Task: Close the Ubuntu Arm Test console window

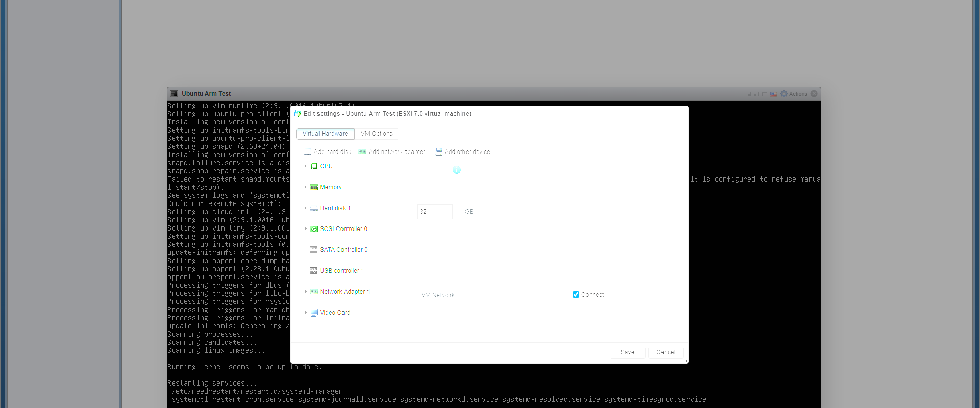Action: [814, 94]
